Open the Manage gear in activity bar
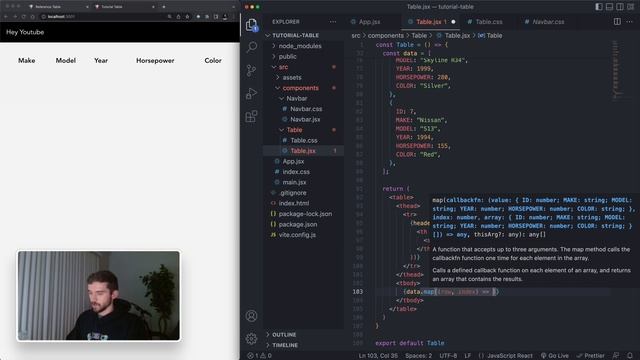640x360 pixels. 251,338
